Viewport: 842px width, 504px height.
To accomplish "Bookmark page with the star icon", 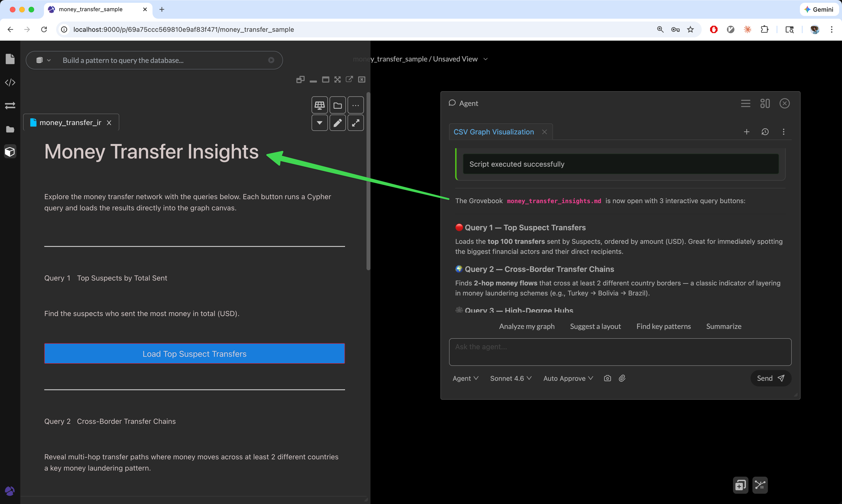I will pyautogui.click(x=690, y=29).
